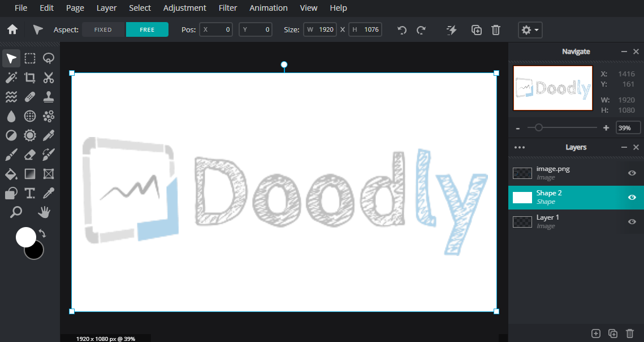Hide the image.png layer
The height and width of the screenshot is (342, 644).
tap(632, 173)
